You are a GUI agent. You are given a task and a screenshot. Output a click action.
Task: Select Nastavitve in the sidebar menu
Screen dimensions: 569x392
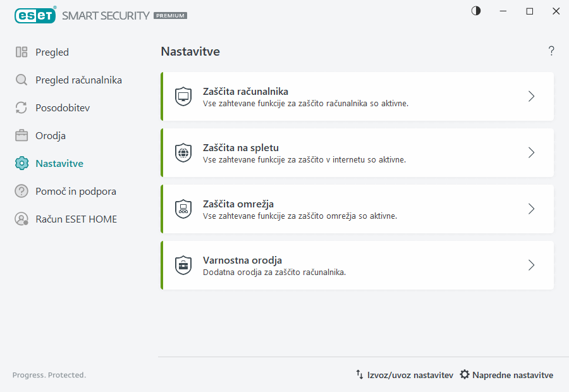[x=59, y=163]
